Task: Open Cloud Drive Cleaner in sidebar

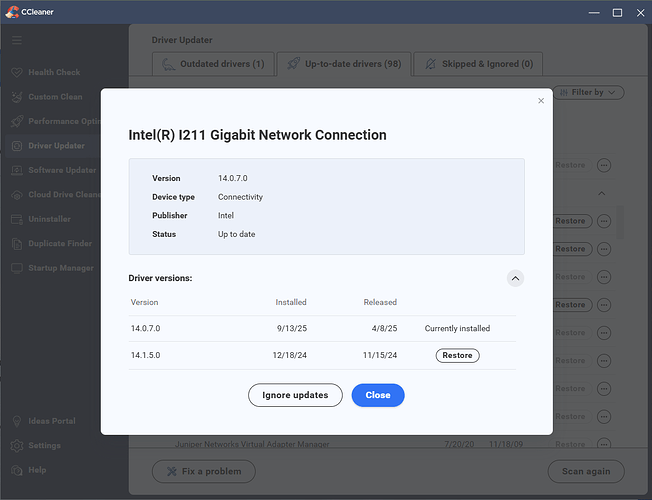Action: (54, 195)
